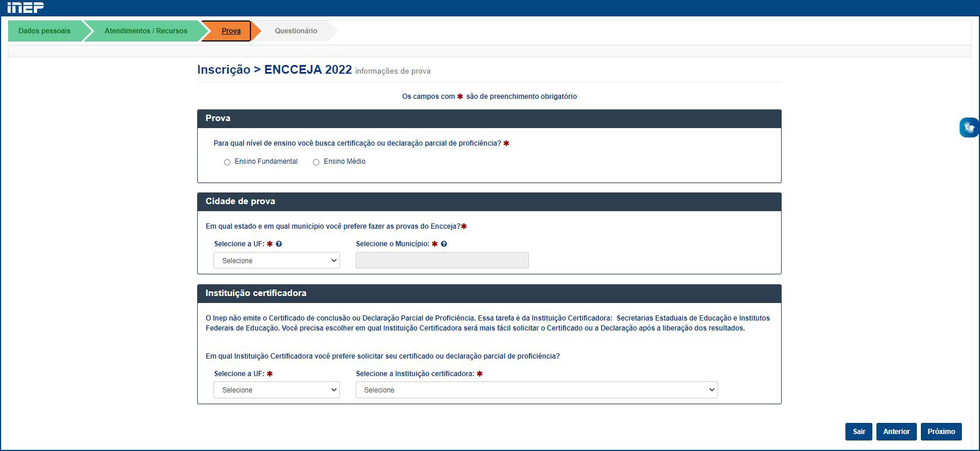Open the Questionário step
The image size is (980, 451).
point(296,31)
